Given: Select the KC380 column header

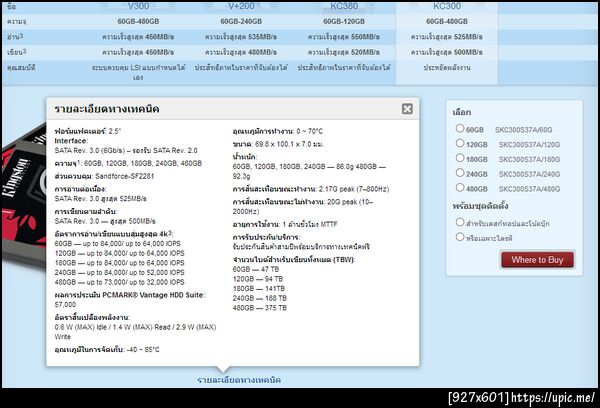Looking at the screenshot, I should click(344, 6).
